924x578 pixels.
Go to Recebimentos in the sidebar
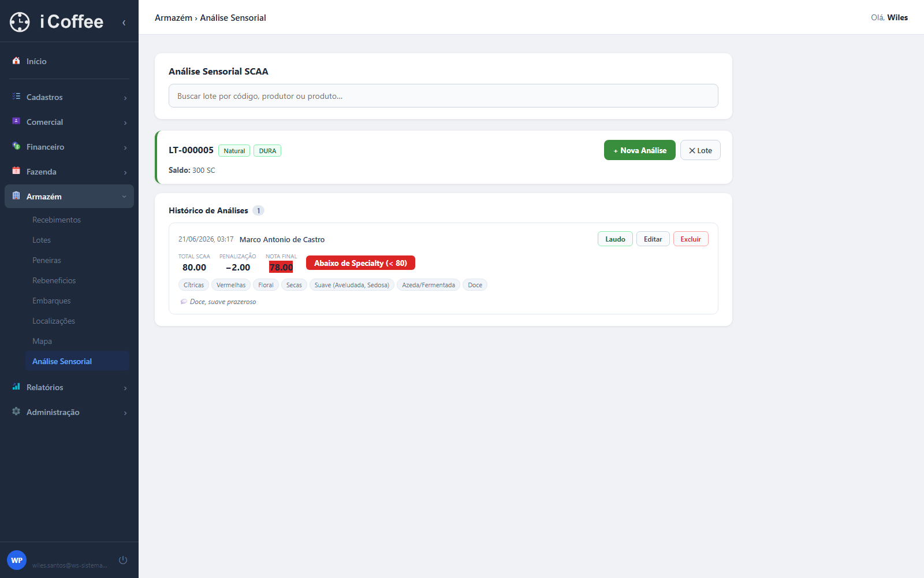click(57, 220)
